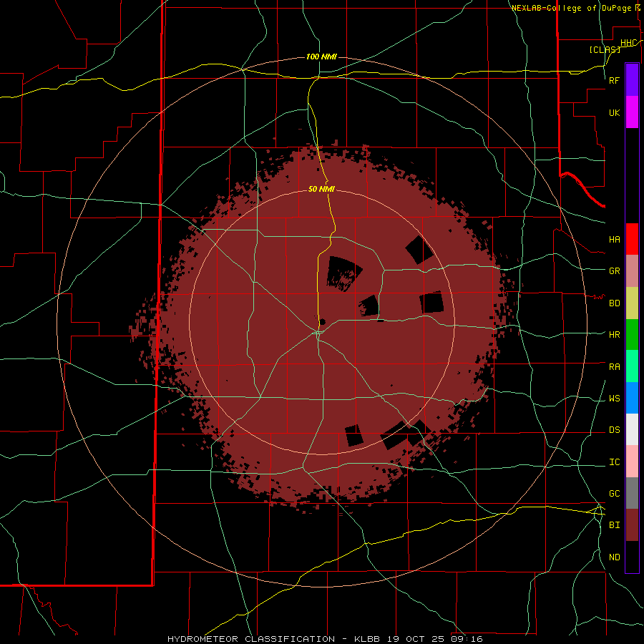This screenshot has height=644, width=644.
Task: Click the [CLAS] units label
Action: 605,49
